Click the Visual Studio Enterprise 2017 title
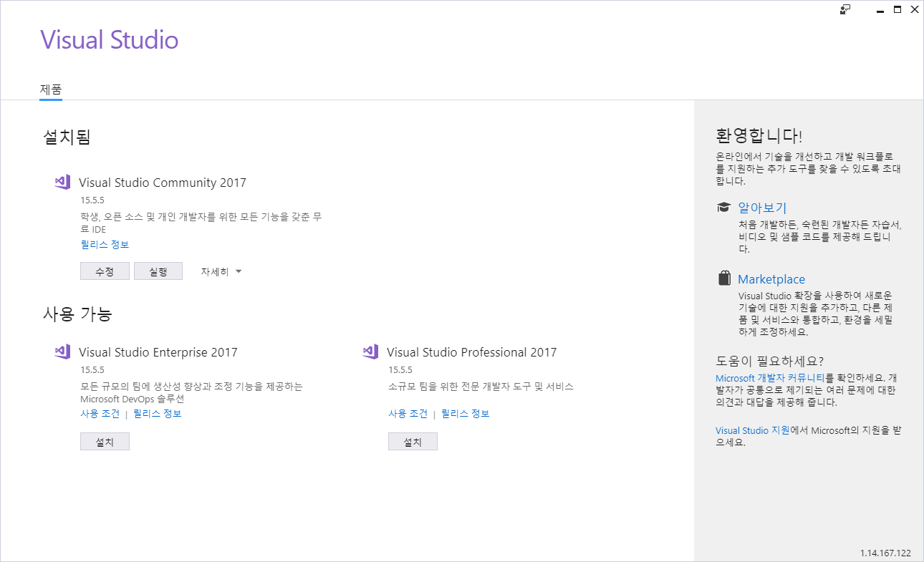 point(158,352)
